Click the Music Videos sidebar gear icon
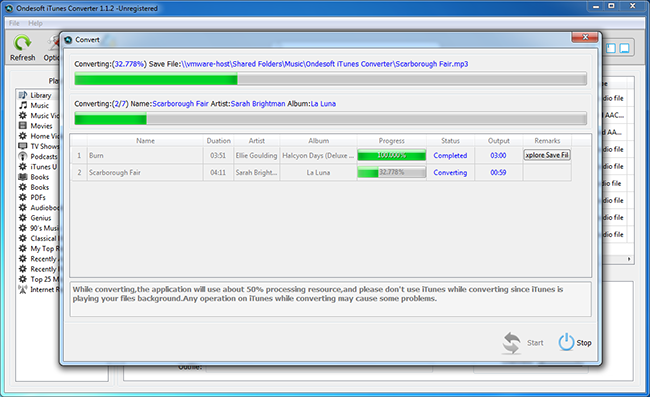This screenshot has width=650, height=397. pos(23,115)
